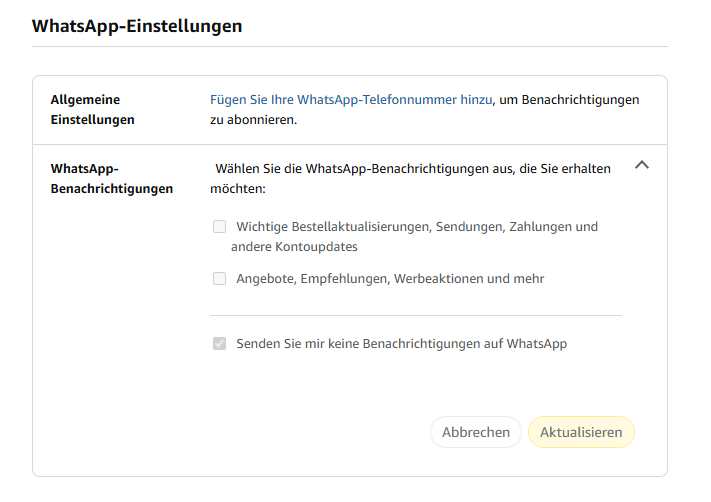This screenshot has width=711, height=502.
Task: Check 'Wichtige Bestellaktualisierungen, Sendungen, Zahlungen' checkbox
Action: [x=219, y=226]
